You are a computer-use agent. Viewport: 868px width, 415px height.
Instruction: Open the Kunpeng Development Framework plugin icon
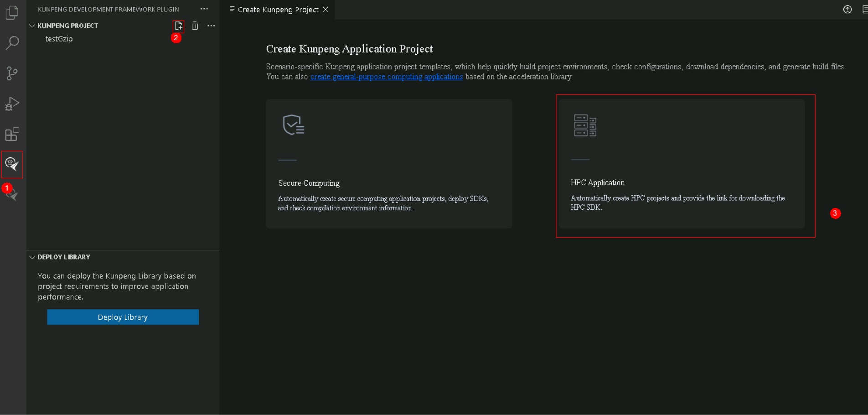click(12, 164)
